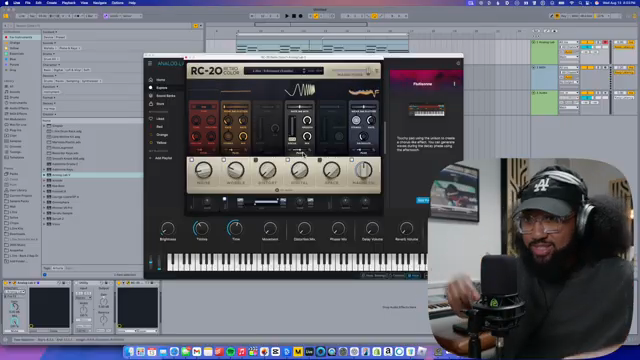Toggle the RC-20 Distort module checkbox
The width and height of the screenshot is (640, 360).
(x=256, y=160)
